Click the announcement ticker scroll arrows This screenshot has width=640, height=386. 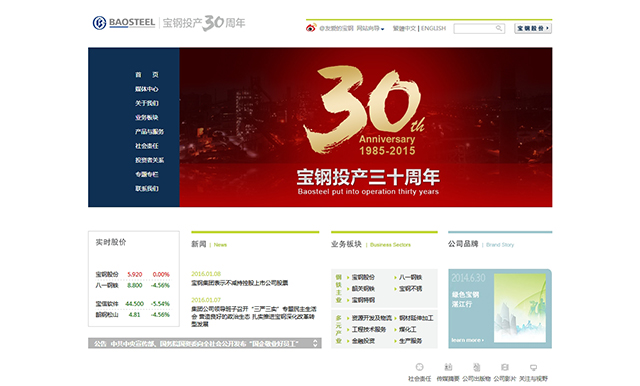click(x=315, y=343)
